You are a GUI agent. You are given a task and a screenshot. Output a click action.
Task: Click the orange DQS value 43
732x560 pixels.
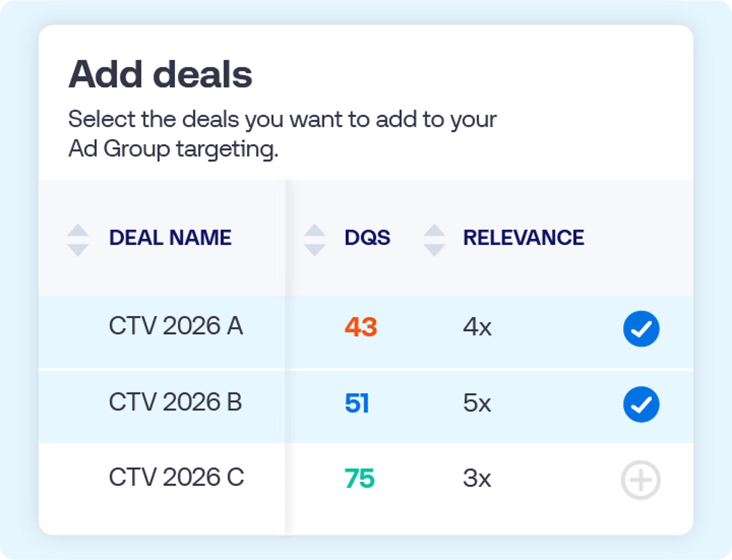pyautogui.click(x=360, y=327)
